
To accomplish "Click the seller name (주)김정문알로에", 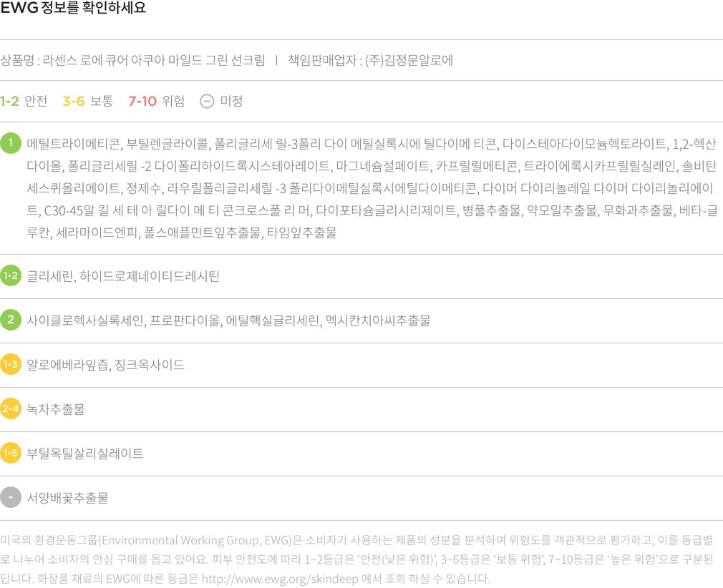I will click(409, 60).
